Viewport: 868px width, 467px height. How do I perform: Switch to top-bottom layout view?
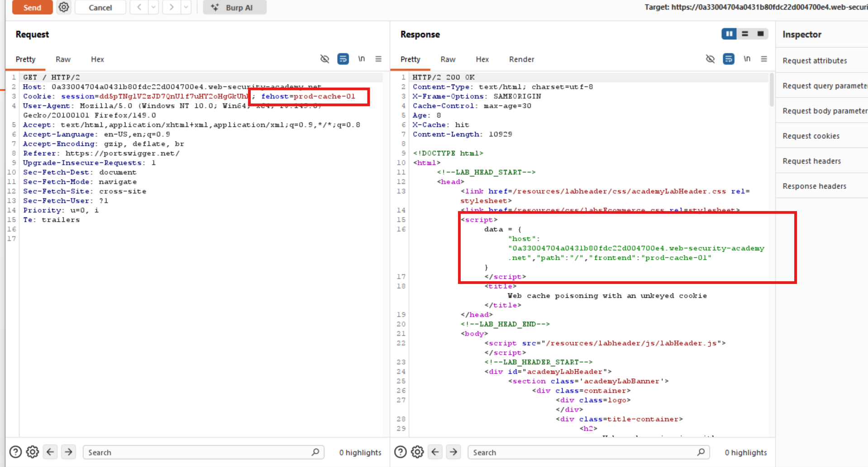coord(745,34)
